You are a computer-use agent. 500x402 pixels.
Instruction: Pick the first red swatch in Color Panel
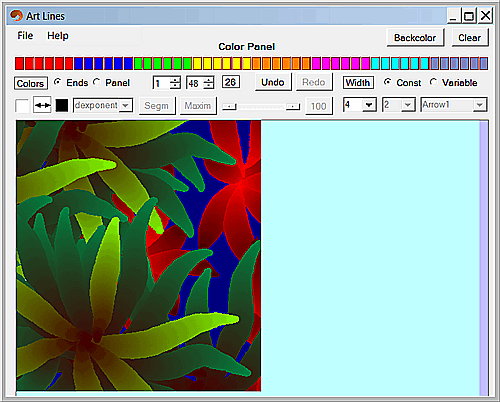pos(19,63)
